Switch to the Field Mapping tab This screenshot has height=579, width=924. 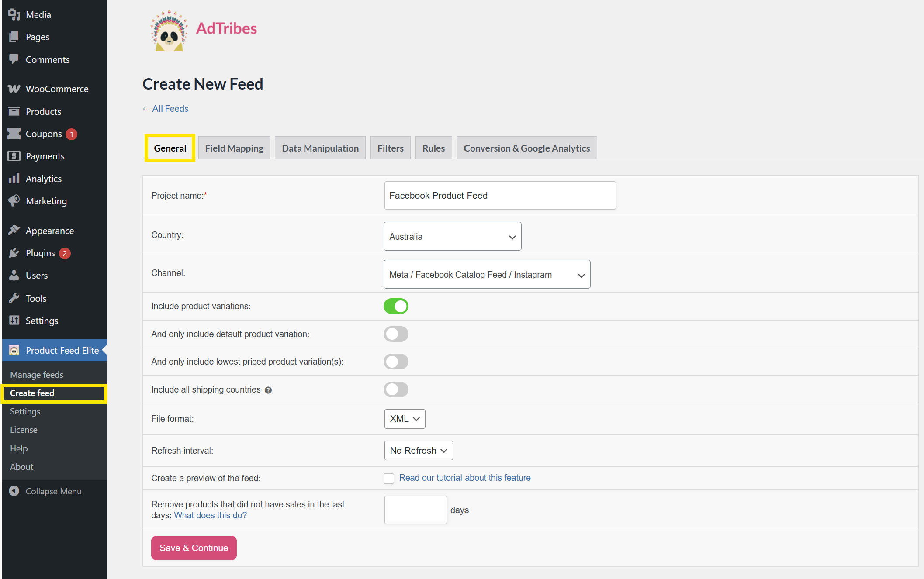tap(234, 148)
